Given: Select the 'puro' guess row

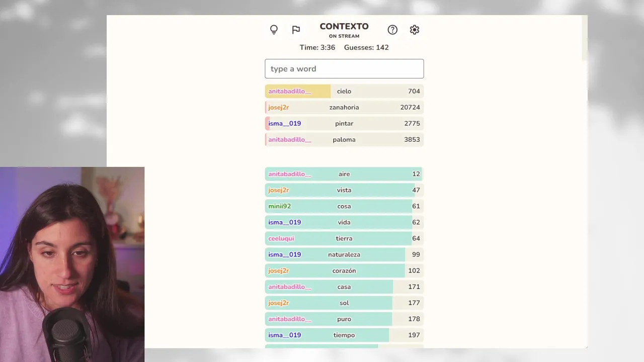Looking at the screenshot, I should click(x=344, y=319).
